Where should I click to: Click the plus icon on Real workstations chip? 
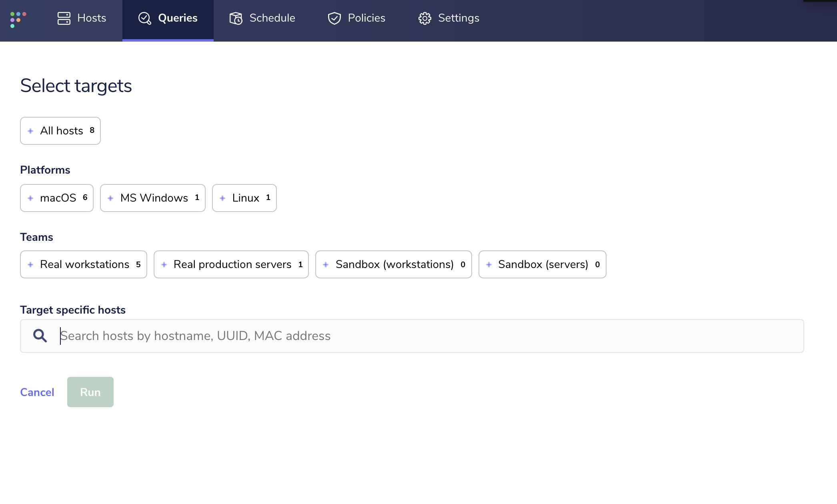30,264
